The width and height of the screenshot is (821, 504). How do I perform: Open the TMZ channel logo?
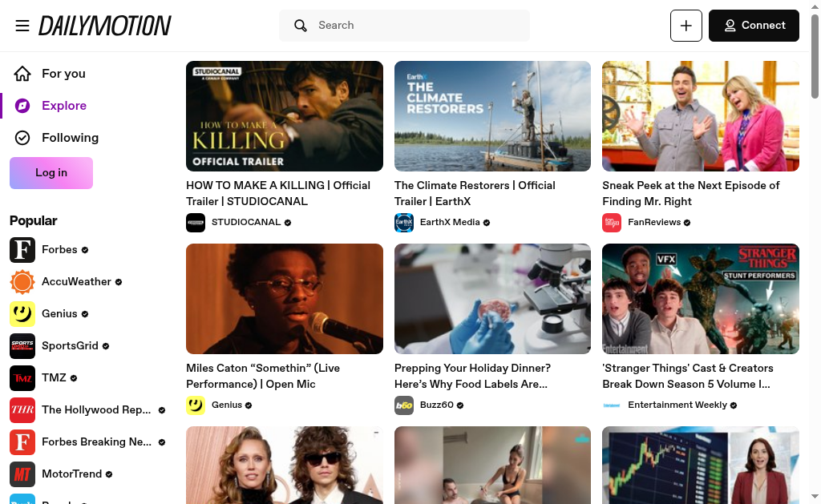(x=22, y=378)
